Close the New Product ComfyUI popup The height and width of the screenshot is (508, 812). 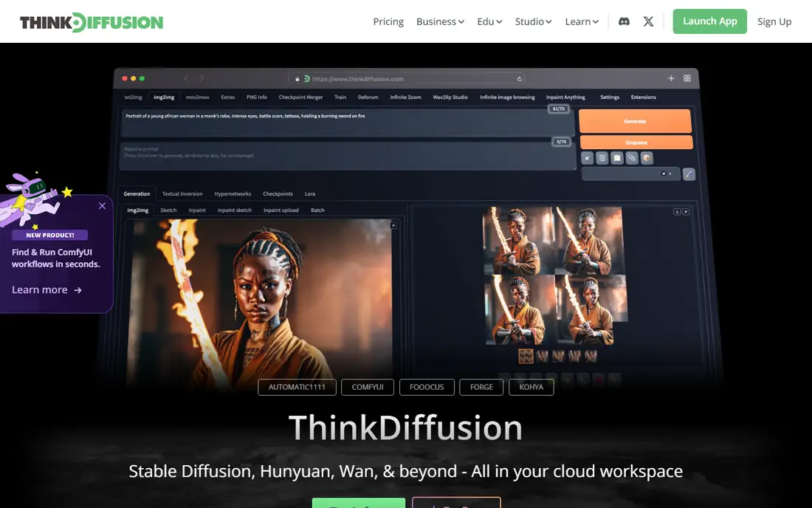point(102,205)
